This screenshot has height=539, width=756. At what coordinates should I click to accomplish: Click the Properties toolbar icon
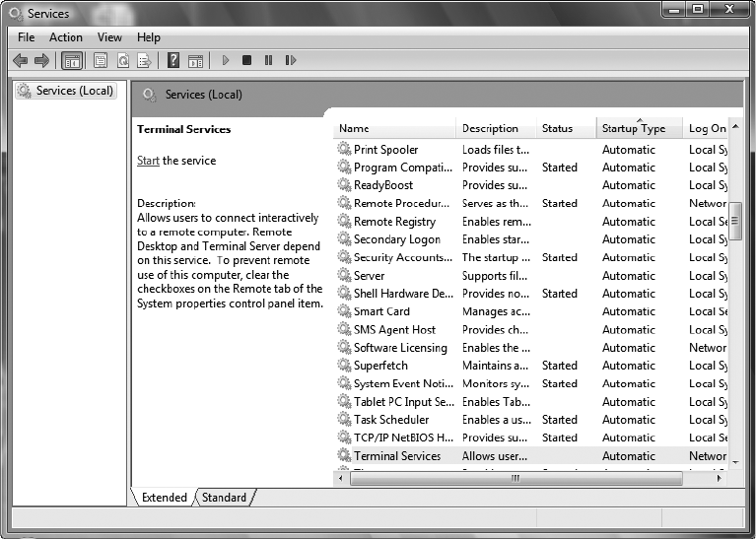[101, 61]
